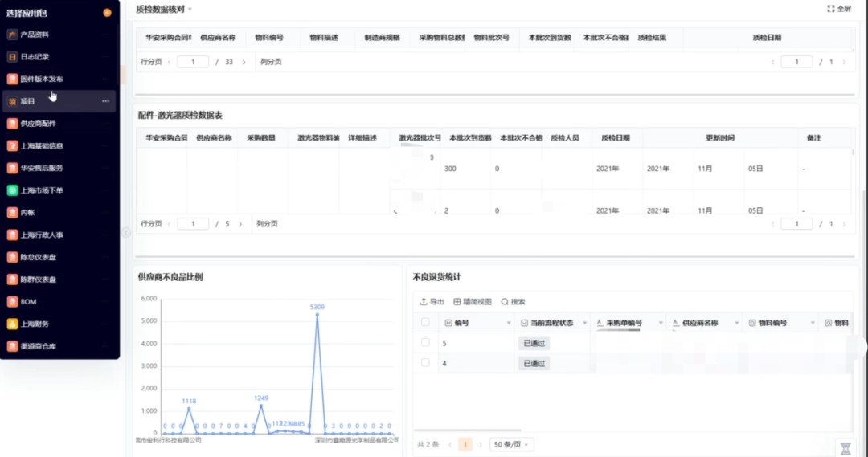Screen dimensions: 868x457
Task: Toggle the select-all checkbox in 不良退货统计 header
Action: (x=425, y=322)
